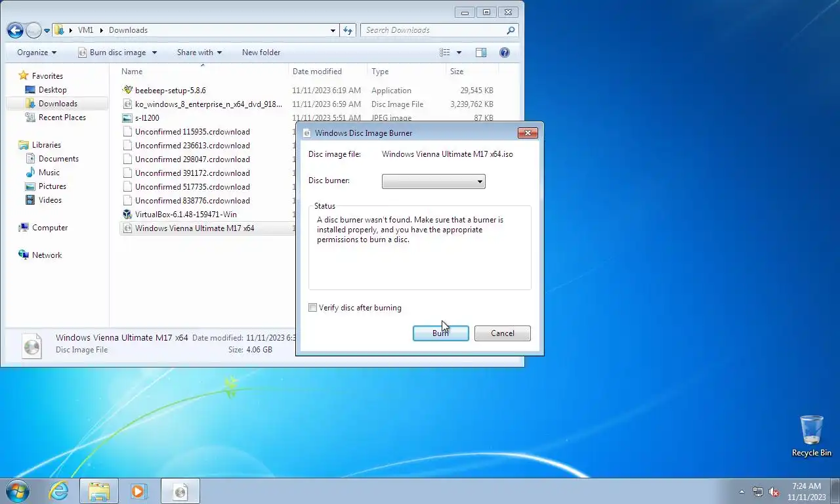This screenshot has height=504, width=840.
Task: Click Disc Image Burner taskbar button
Action: point(180,491)
